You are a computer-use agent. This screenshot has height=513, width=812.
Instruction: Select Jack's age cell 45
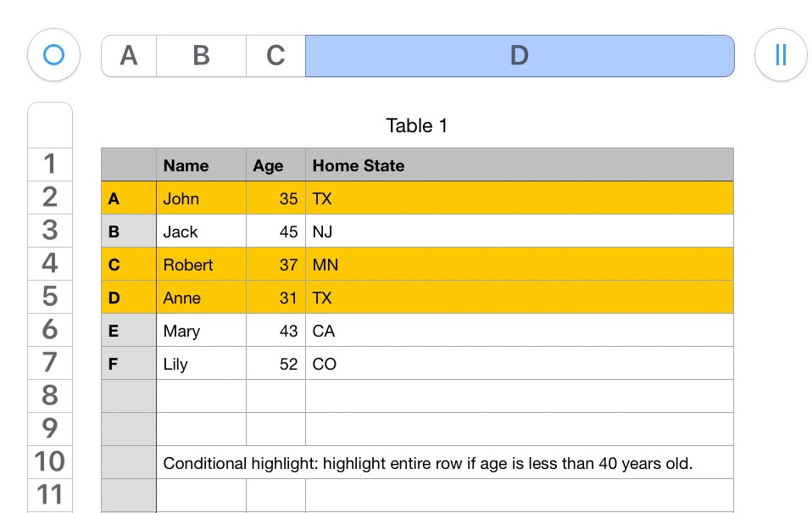(275, 232)
